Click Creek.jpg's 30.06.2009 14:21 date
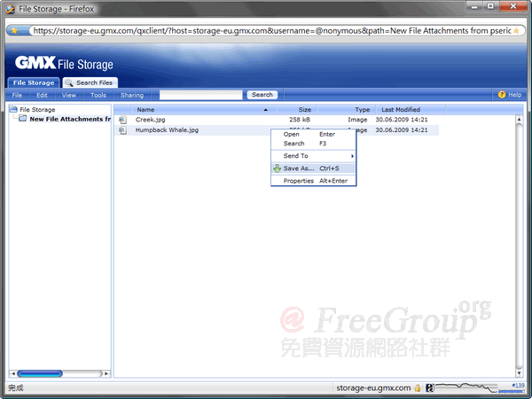This screenshot has width=532, height=399. point(402,120)
